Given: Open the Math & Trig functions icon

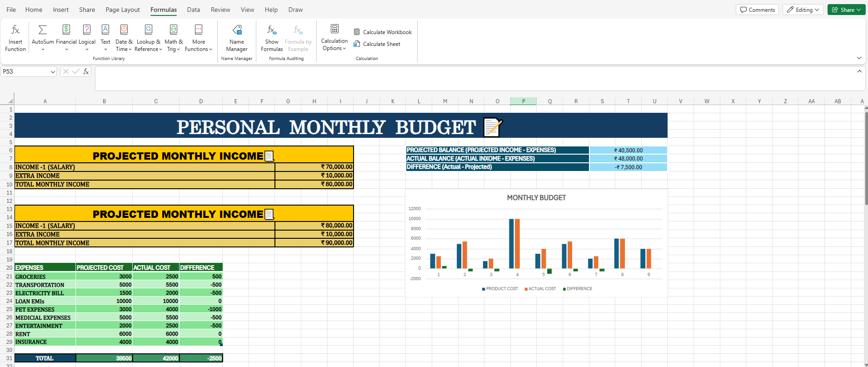Looking at the screenshot, I should tap(174, 30).
